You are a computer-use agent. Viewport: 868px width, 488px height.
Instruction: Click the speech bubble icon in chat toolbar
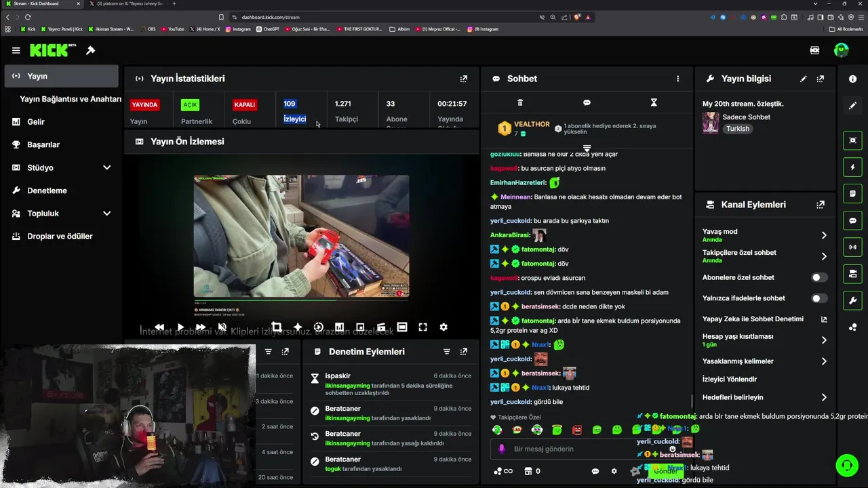click(587, 102)
